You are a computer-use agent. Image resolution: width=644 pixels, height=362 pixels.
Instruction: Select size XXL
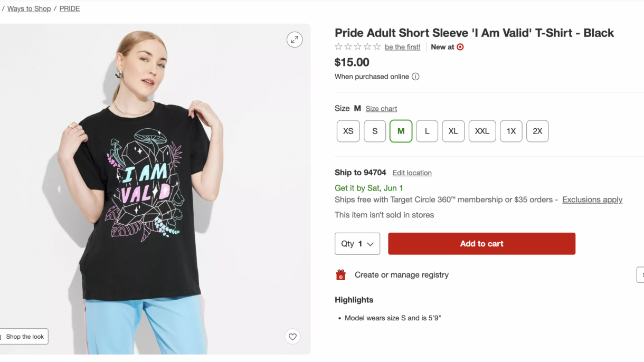[482, 131]
